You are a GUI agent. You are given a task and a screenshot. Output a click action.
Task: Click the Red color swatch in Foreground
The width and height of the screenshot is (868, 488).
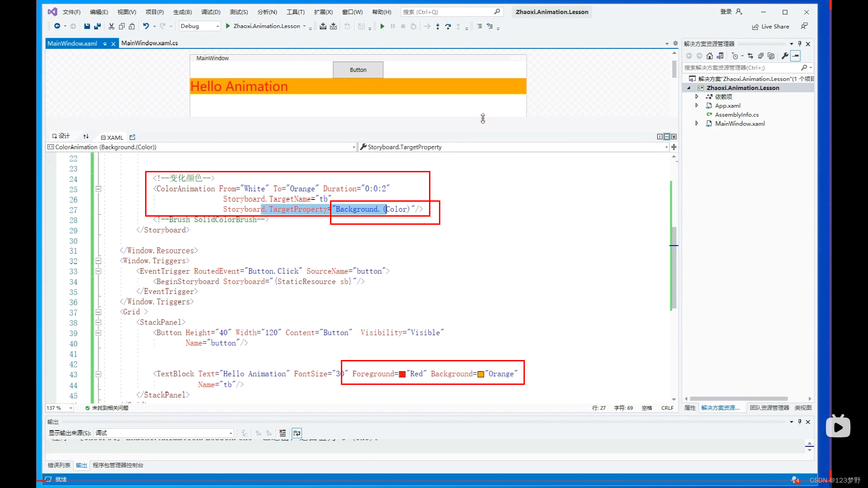tap(402, 374)
